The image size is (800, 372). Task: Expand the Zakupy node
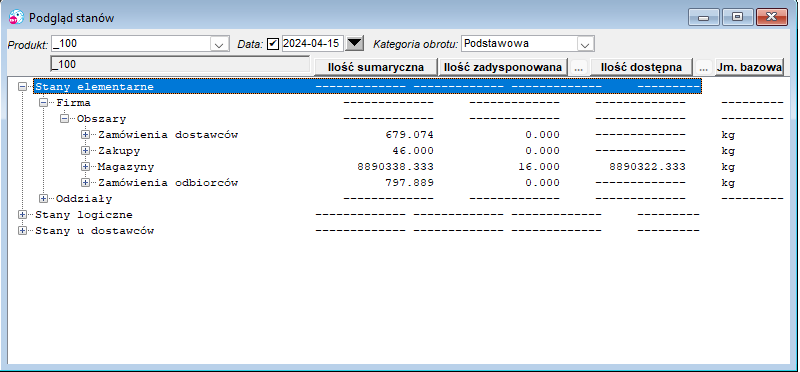coord(85,151)
